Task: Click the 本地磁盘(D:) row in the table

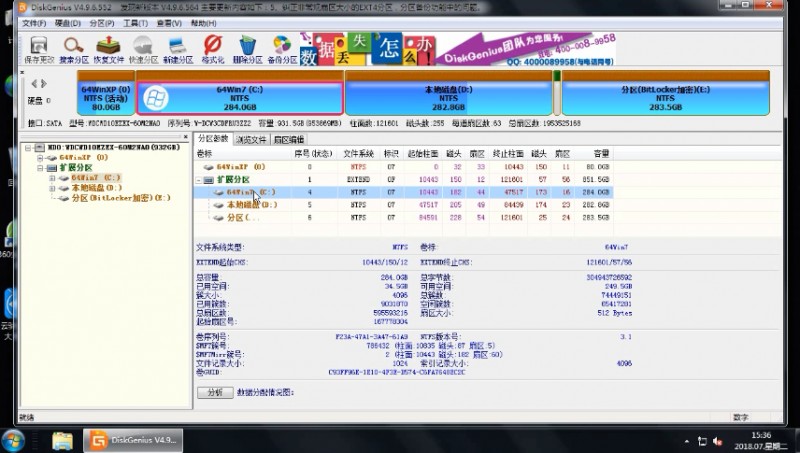Action: (x=403, y=205)
